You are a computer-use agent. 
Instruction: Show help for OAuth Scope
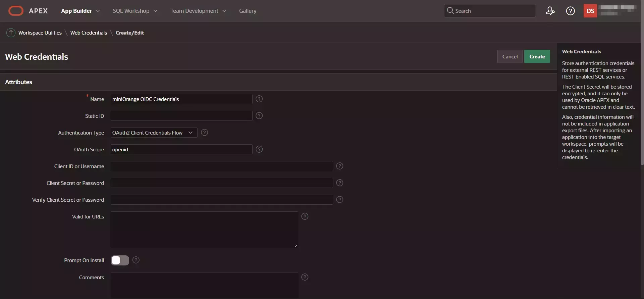point(259,149)
